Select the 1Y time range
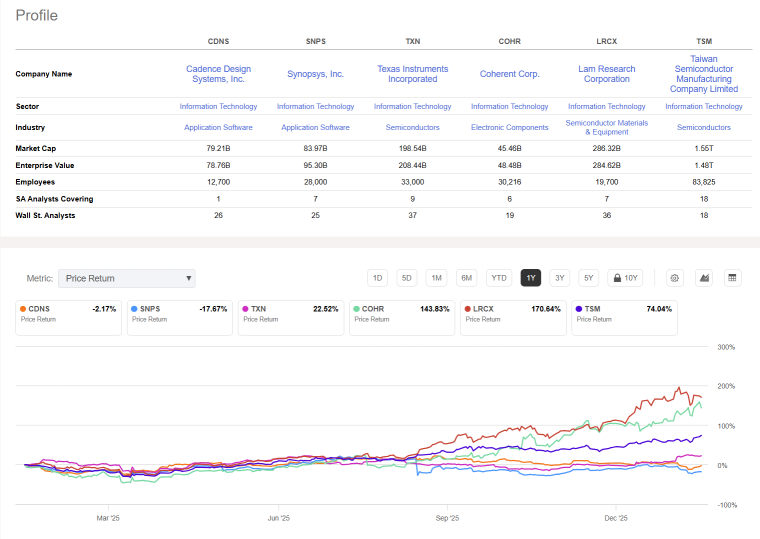 (531, 278)
